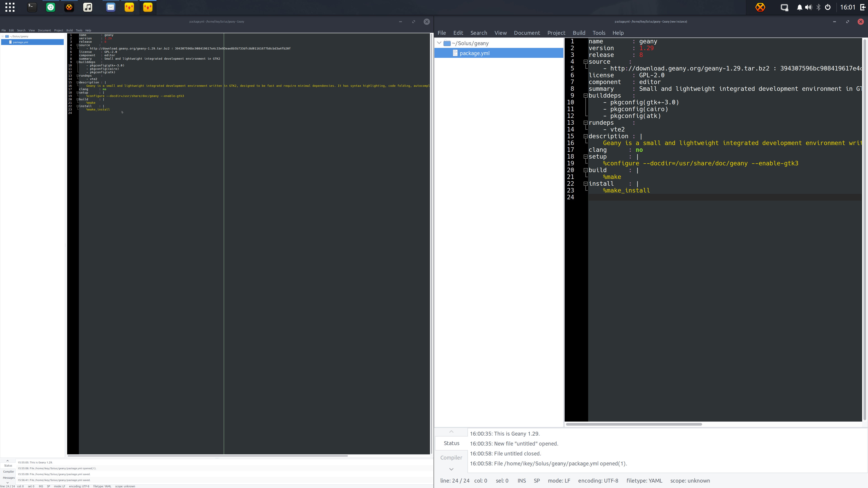Open Tools menu in left Geany window
868x488 pixels.
coord(79,30)
